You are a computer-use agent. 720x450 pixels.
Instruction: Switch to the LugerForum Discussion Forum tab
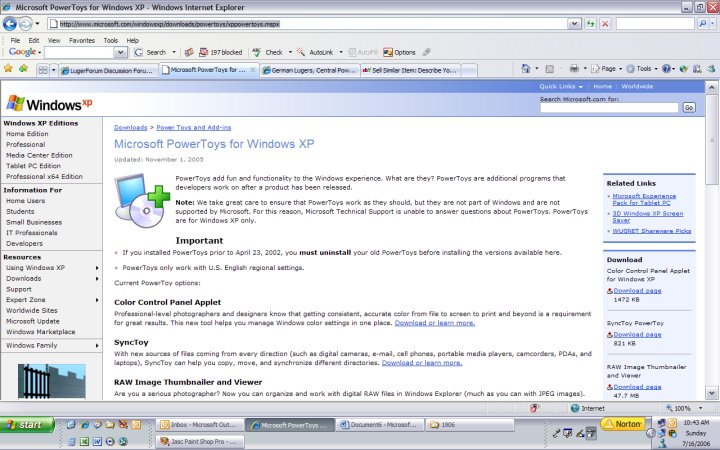(x=108, y=71)
